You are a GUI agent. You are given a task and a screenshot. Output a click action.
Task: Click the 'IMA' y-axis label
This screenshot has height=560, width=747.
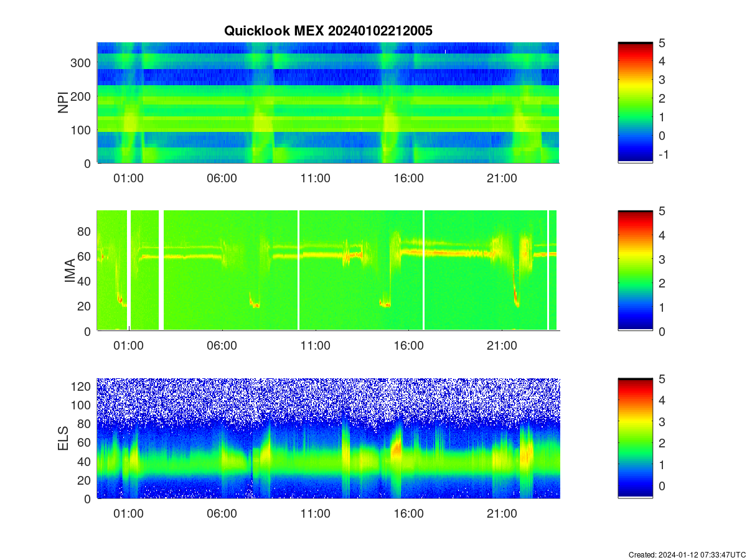[x=70, y=271]
